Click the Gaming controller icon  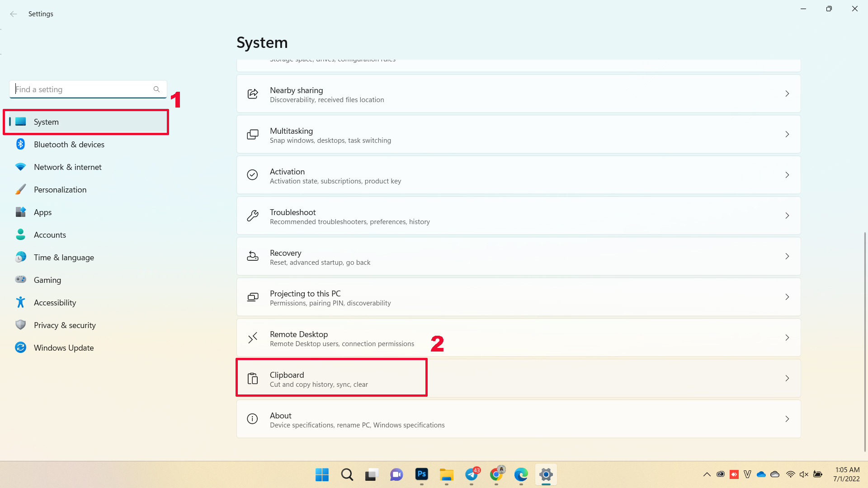click(20, 280)
